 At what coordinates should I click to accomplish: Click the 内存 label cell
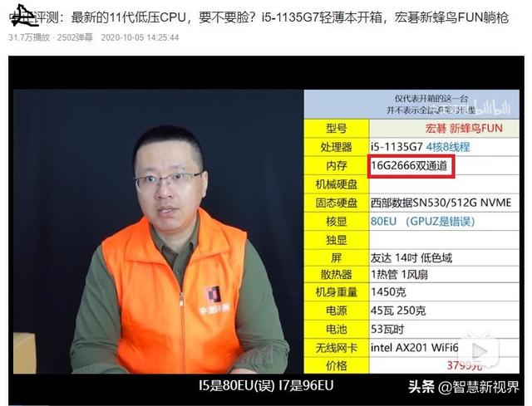click(x=336, y=166)
